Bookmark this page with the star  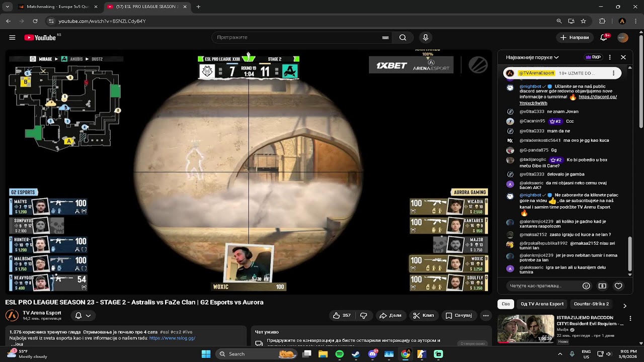(583, 21)
